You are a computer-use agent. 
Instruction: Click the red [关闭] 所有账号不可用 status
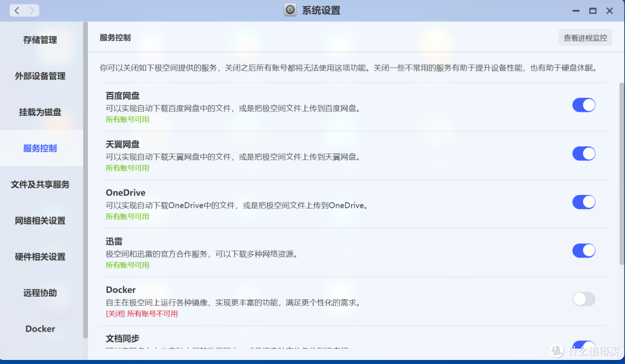[142, 314]
